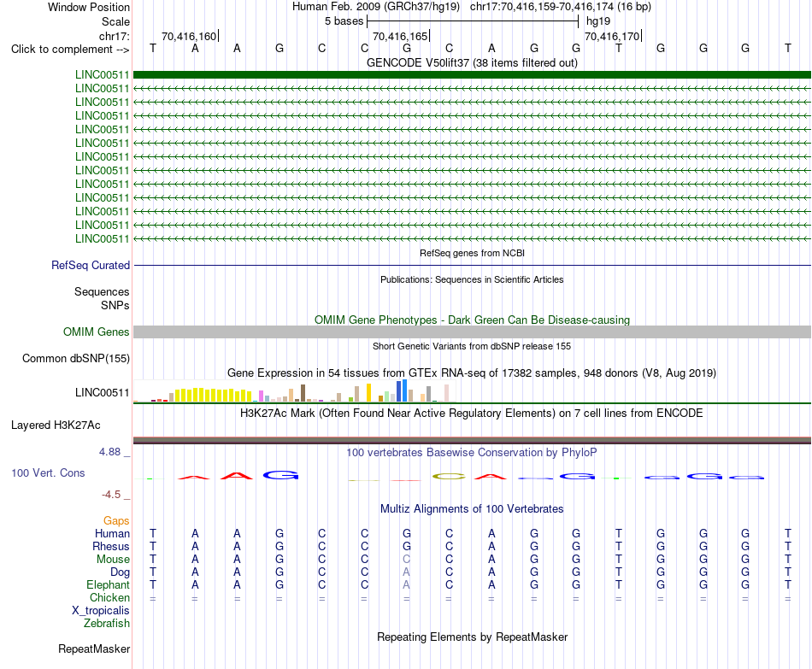Click the 70,416,160 position marker
Screen dimensions: 812x669
pos(190,36)
